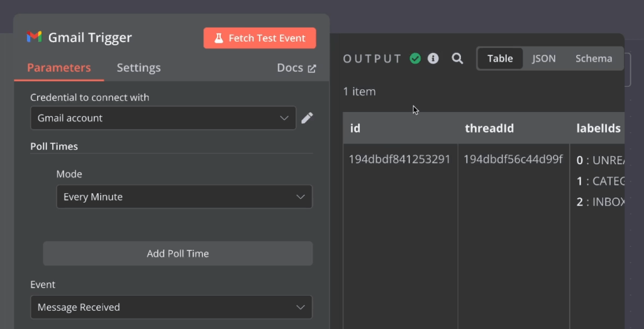Show the output Schema view
Image resolution: width=644 pixels, height=329 pixels.
click(593, 59)
